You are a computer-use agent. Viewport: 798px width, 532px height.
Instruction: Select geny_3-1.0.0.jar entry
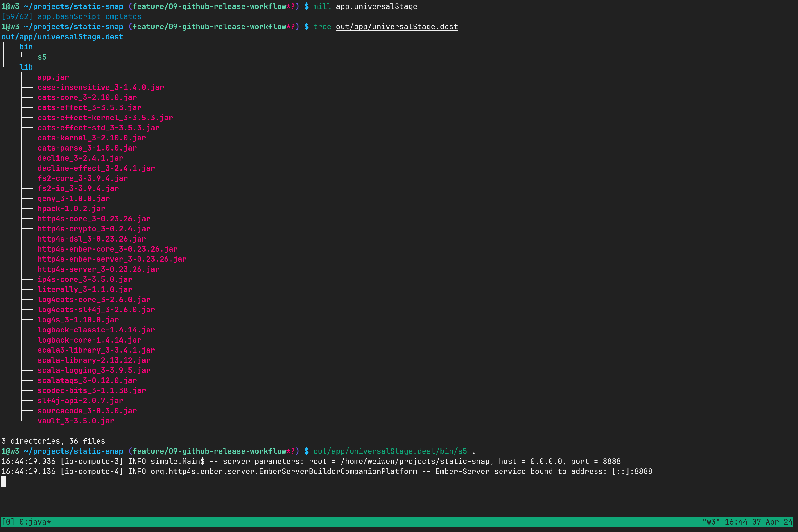click(74, 198)
